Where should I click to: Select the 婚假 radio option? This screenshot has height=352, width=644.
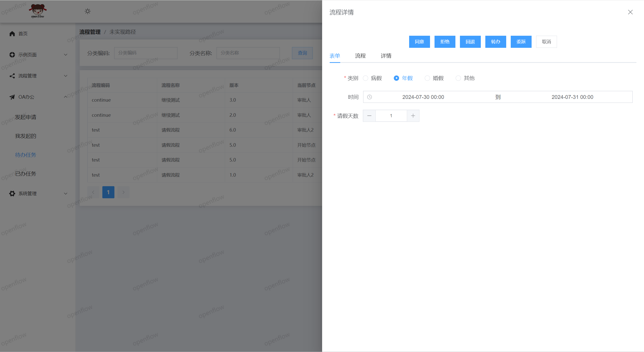pos(427,78)
